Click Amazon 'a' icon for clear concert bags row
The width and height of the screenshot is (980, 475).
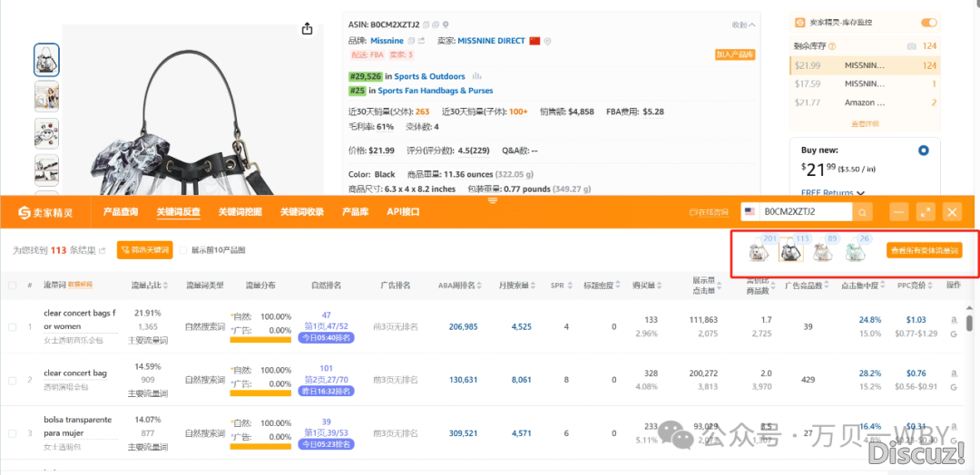pos(954,320)
